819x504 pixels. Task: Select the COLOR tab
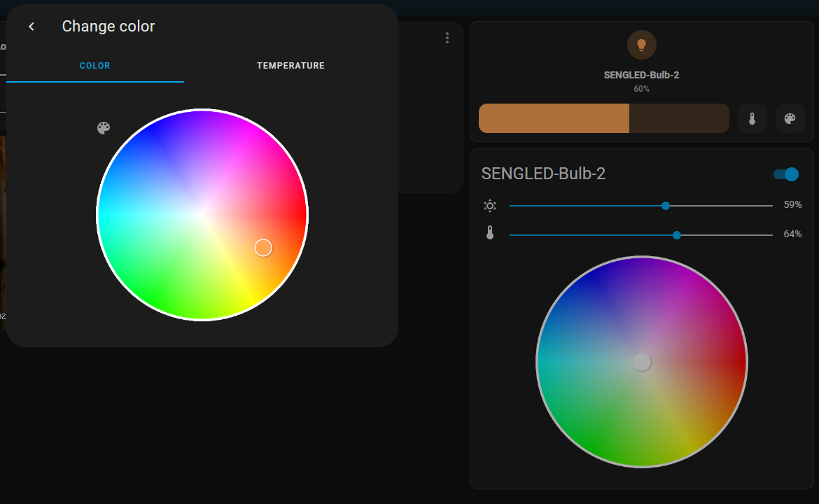(x=94, y=65)
